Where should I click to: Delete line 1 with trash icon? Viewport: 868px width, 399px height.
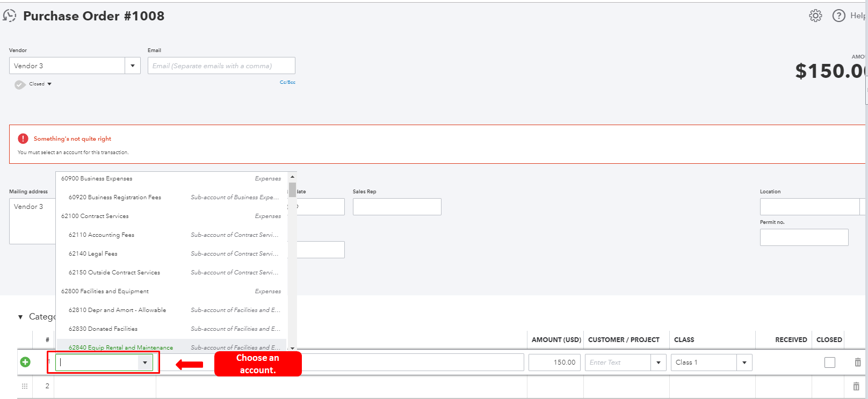point(857,362)
